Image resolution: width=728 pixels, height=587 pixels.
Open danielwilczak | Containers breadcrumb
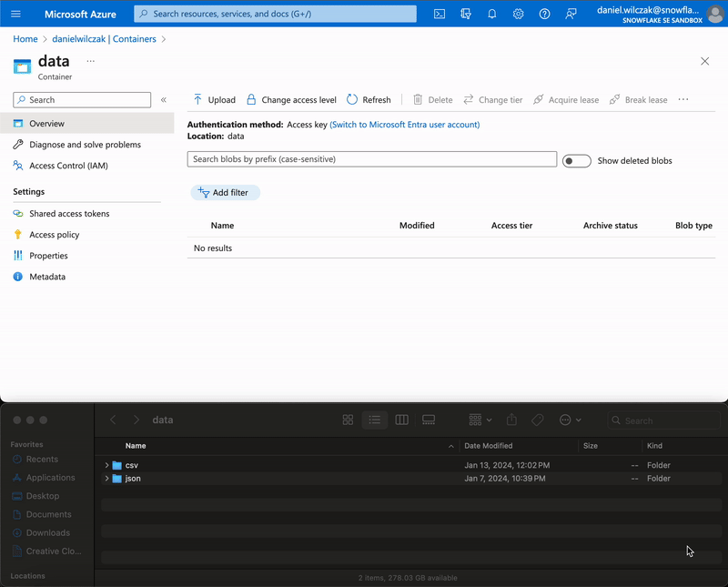(104, 39)
